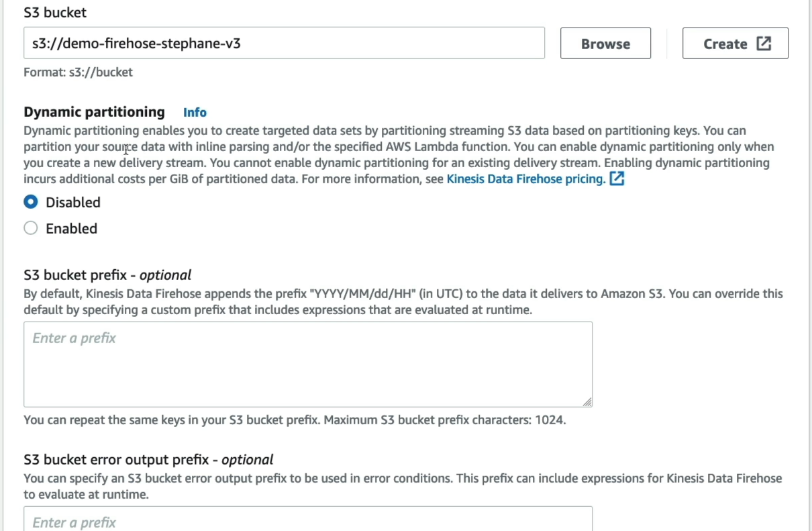
Task: Click the maximum prefix characters hint text
Action: point(295,420)
